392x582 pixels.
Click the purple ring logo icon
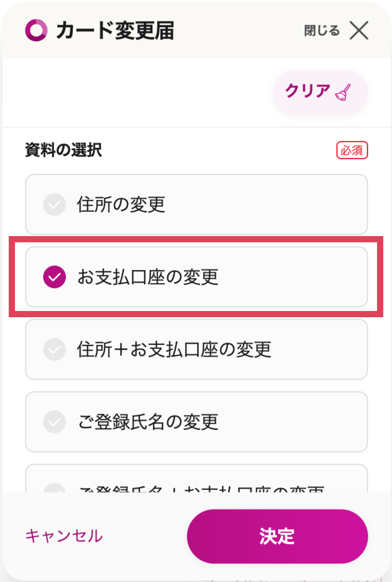coord(36,31)
